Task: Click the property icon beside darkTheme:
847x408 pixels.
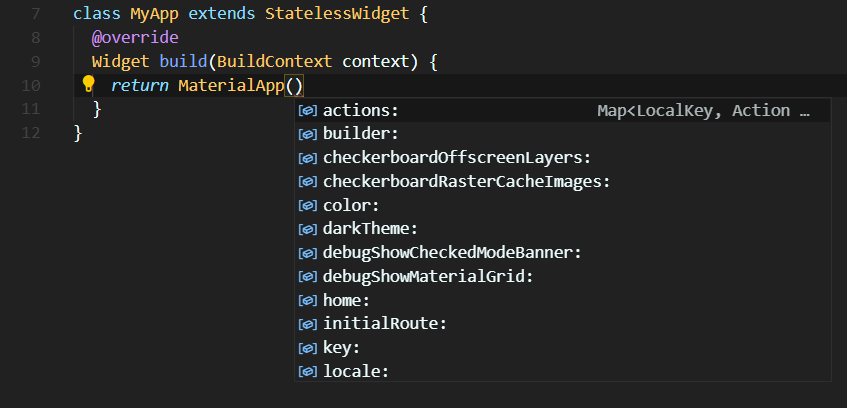Action: tap(307, 230)
